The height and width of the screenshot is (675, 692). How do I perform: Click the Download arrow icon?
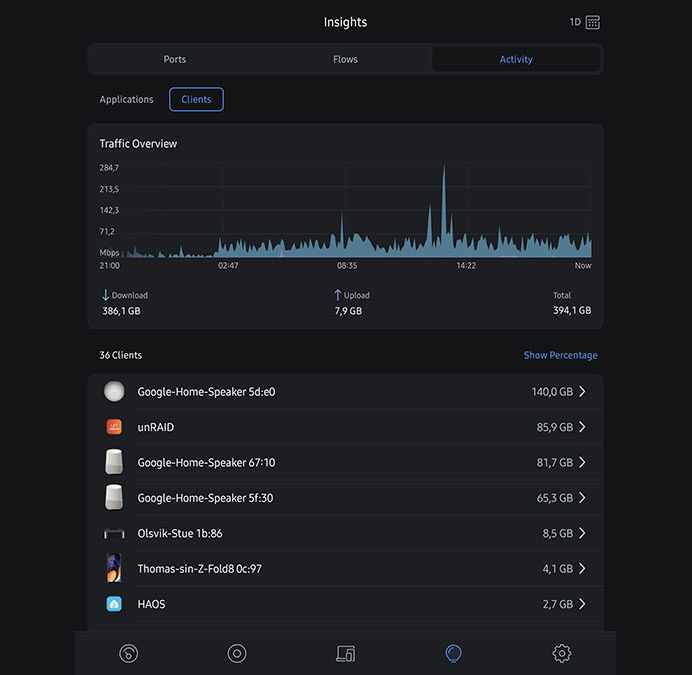[105, 295]
